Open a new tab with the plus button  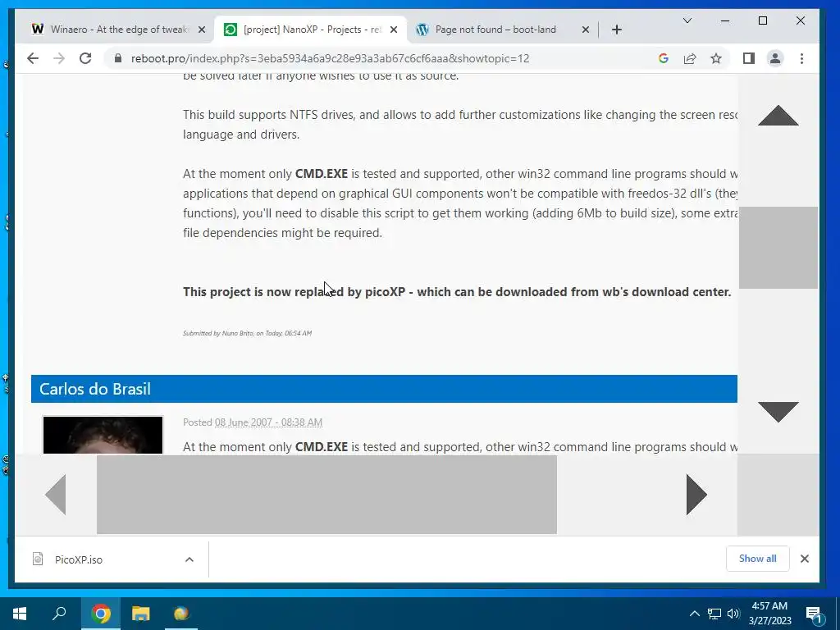pos(617,30)
